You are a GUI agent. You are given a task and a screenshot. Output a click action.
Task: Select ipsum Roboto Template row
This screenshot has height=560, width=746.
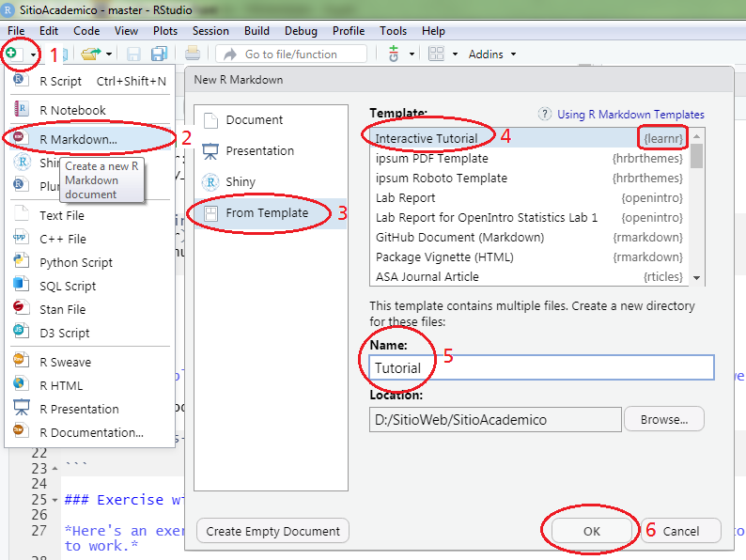click(x=529, y=178)
